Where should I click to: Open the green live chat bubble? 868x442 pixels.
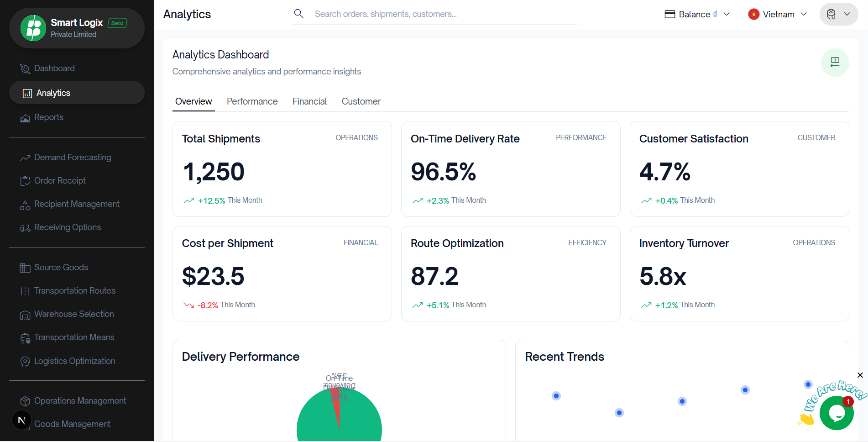pyautogui.click(x=836, y=413)
